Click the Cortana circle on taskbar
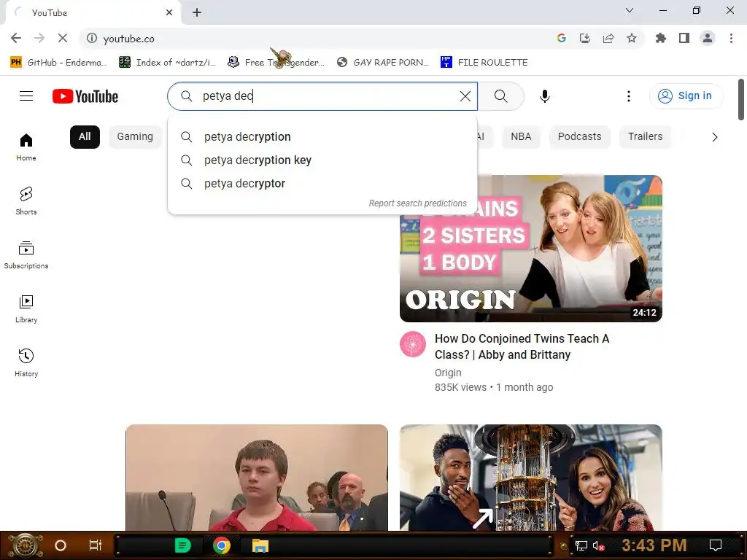Screen dimensions: 747x560 tap(61, 545)
